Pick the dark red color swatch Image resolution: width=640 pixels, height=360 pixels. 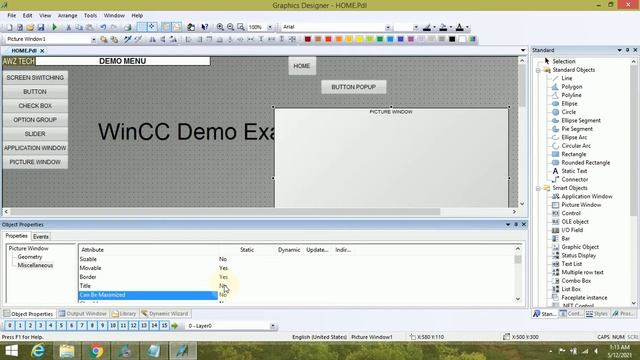tap(308, 39)
